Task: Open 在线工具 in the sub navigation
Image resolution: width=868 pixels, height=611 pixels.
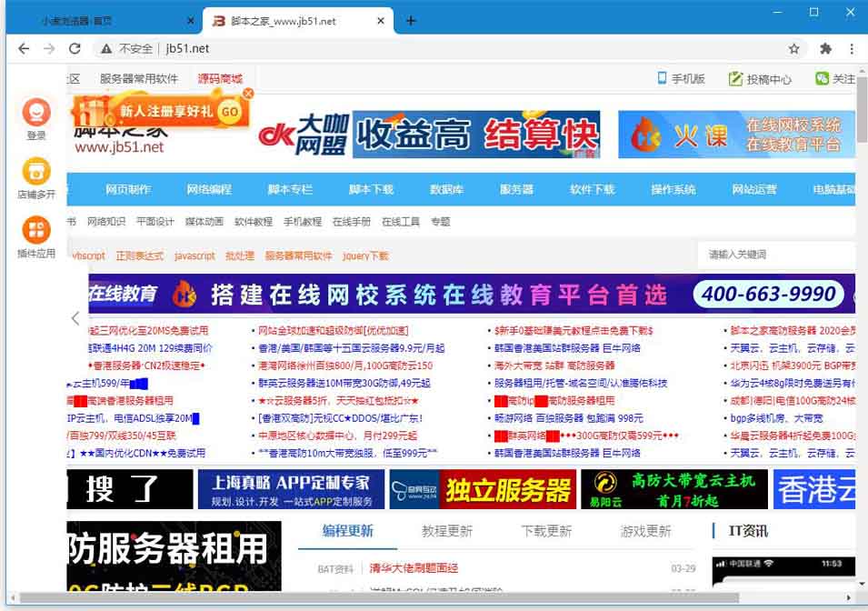Action: 401,222
